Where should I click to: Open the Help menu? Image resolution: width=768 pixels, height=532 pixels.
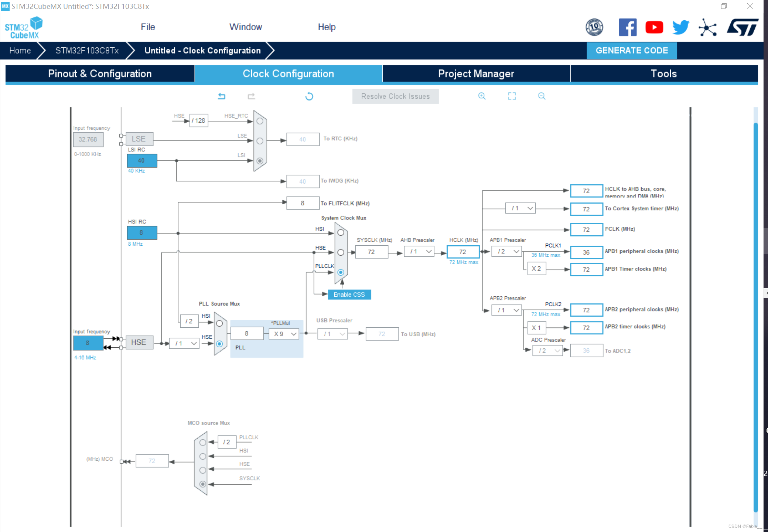(x=327, y=27)
